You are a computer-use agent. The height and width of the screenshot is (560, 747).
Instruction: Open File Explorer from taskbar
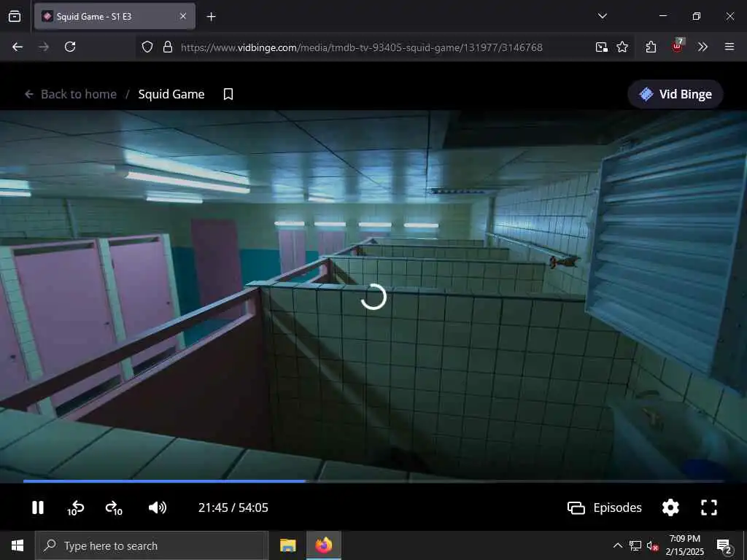287,545
